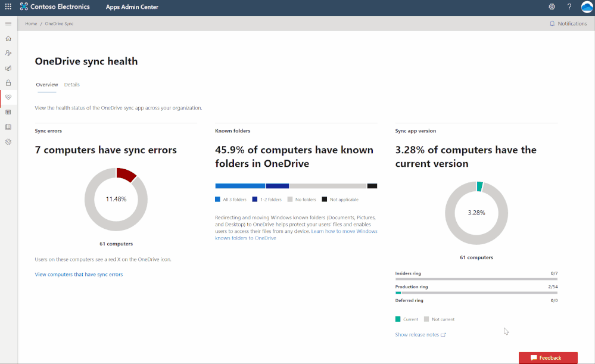Click the 1-2 folders dark blue legend swatch
Viewport: 595px width, 364px height.
point(255,199)
